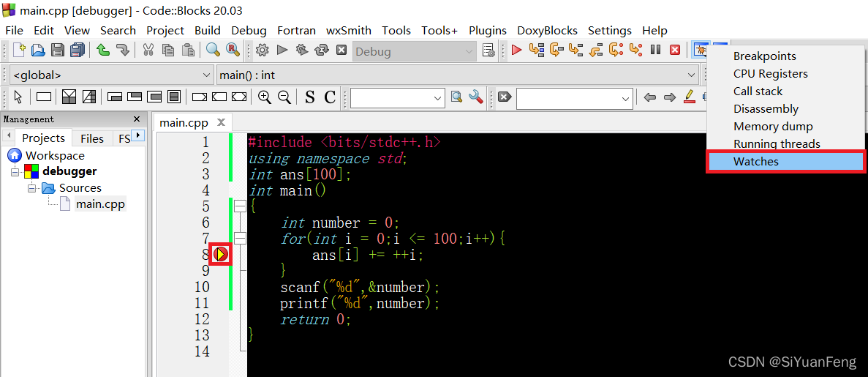Select main.cpp in the project tree
The width and height of the screenshot is (868, 377).
(100, 204)
